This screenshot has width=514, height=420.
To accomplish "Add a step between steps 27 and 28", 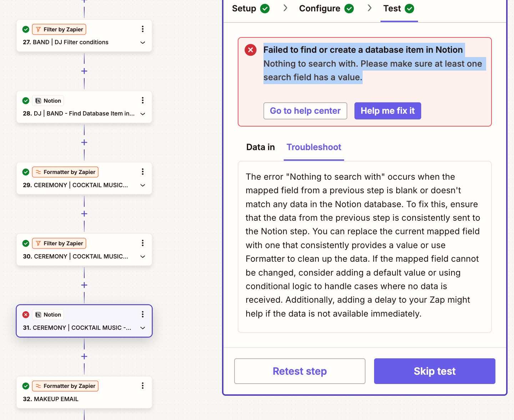I will pos(84,71).
